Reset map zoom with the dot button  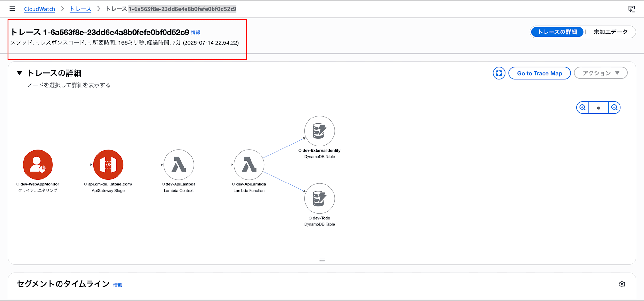point(598,108)
